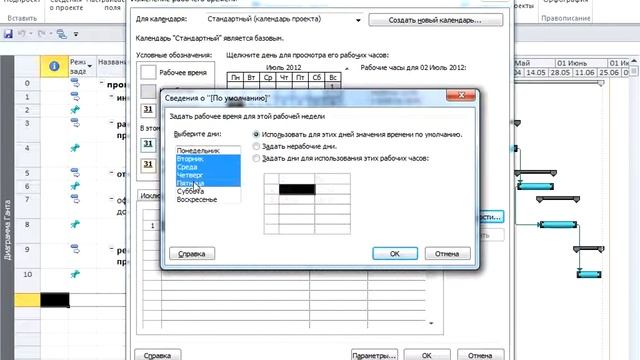Click 'Справка' at bottom of working time dialog
The height and width of the screenshot is (360, 640).
(158, 355)
